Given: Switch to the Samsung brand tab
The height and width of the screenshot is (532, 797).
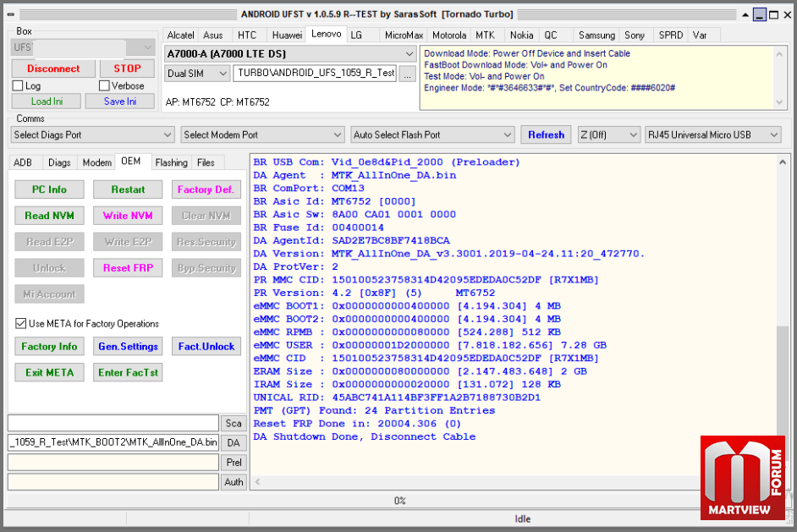Looking at the screenshot, I should click(x=596, y=35).
